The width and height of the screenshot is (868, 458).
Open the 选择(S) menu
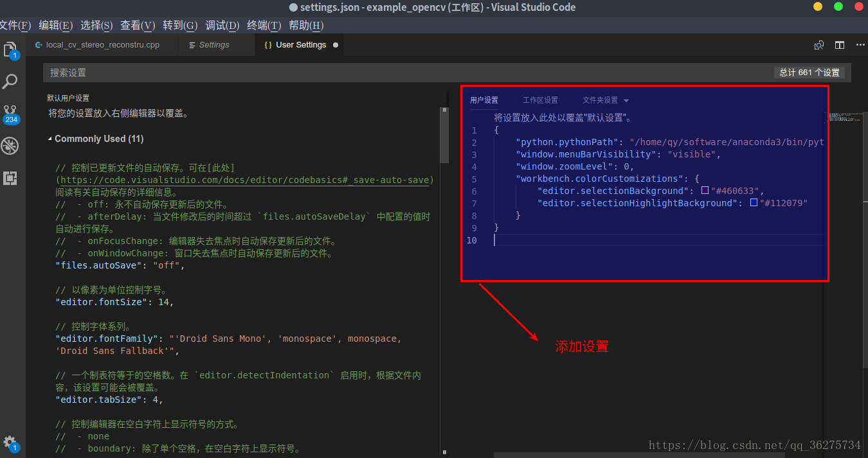96,26
